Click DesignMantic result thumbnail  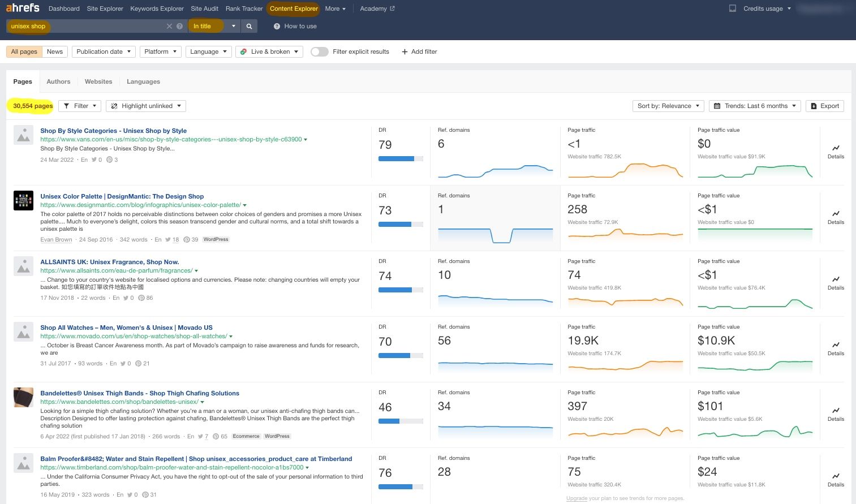23,200
